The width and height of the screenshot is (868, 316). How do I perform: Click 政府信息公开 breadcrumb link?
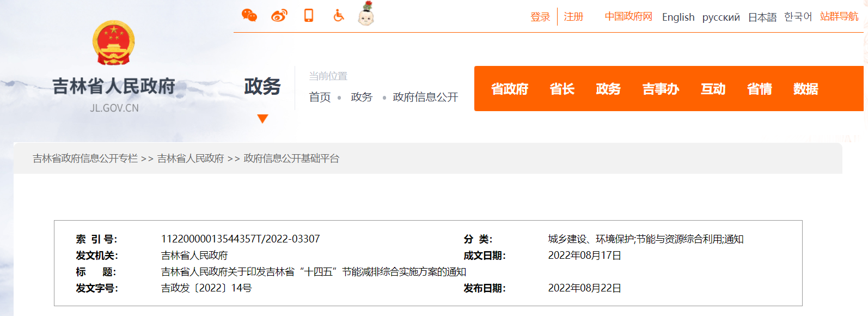point(425,97)
